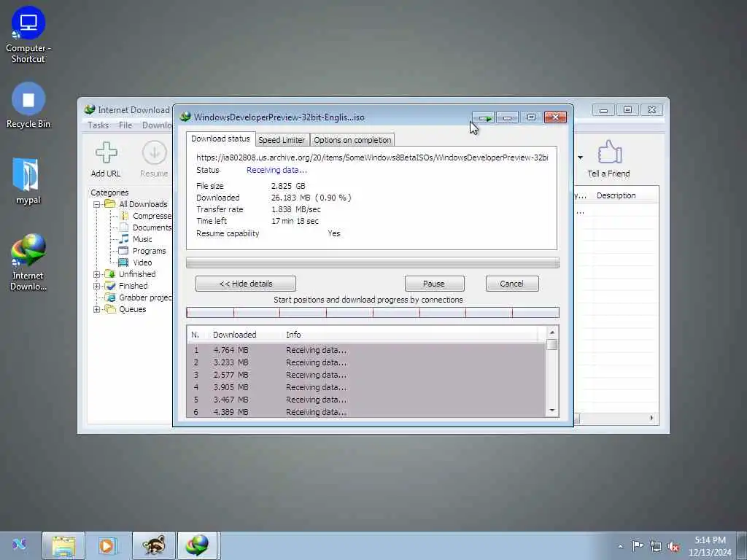
Task: Expand the Queues tree node
Action: (97, 309)
